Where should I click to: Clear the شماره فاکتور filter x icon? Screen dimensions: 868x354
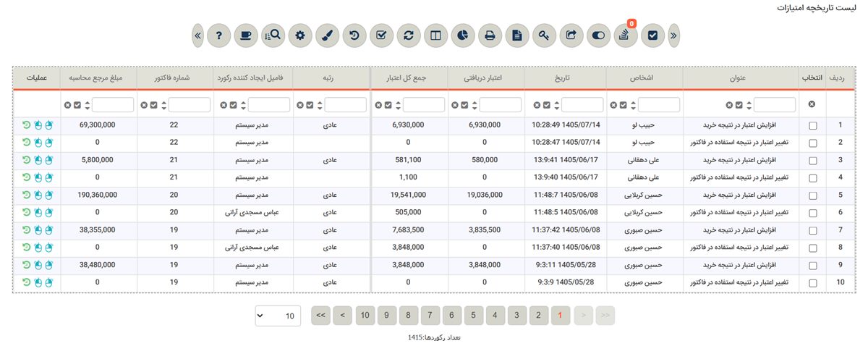pos(144,105)
